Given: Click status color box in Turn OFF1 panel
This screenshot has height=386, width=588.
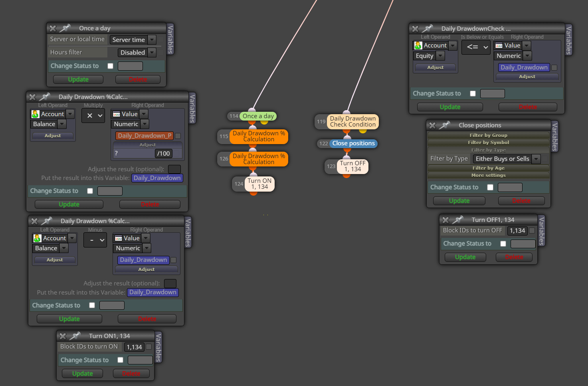Looking at the screenshot, I should 523,243.
